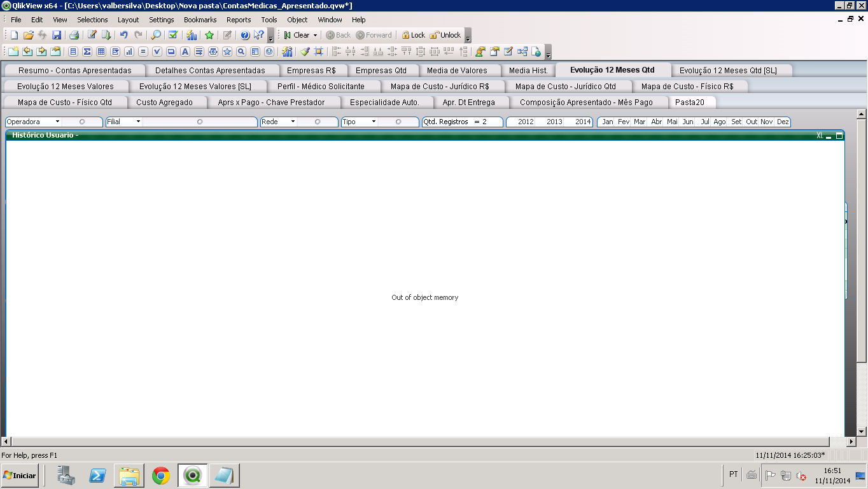Open User Preferences icon
868x489 pixels.
click(480, 52)
